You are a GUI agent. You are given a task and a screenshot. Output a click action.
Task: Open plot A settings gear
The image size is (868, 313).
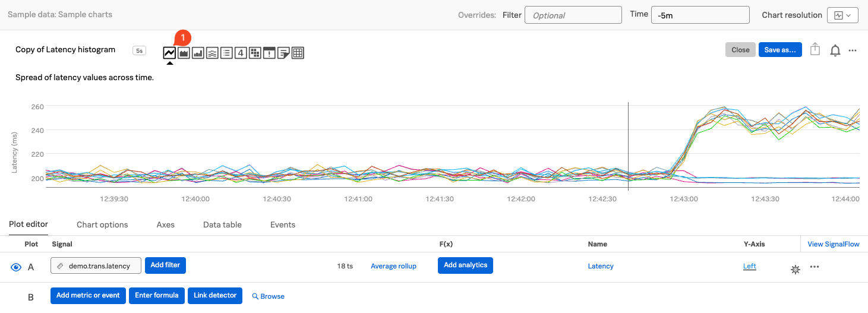[795, 270]
